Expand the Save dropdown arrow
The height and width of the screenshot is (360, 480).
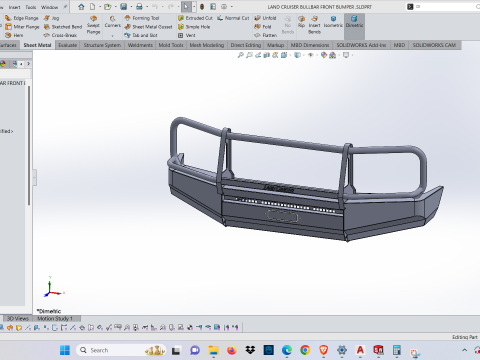click(131, 7)
